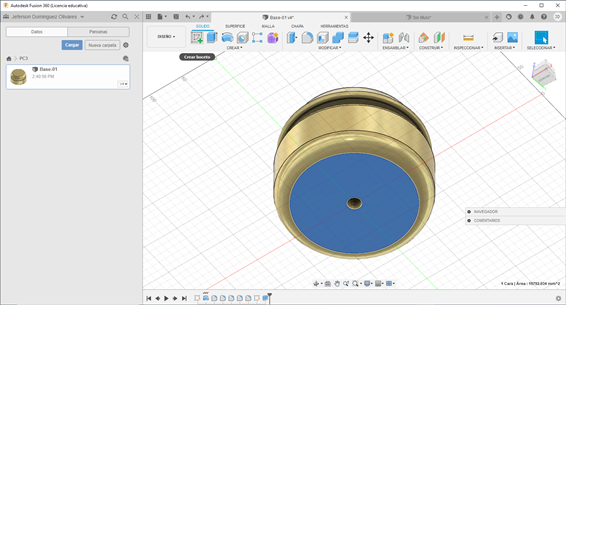Select the Move/Copy arrows tool
614x542 pixels.
368,38
